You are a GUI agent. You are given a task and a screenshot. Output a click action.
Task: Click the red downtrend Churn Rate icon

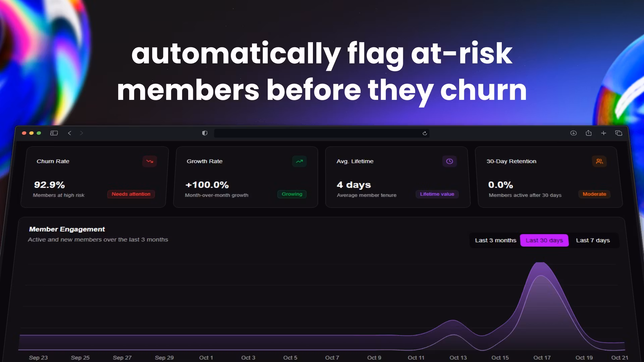coord(150,161)
